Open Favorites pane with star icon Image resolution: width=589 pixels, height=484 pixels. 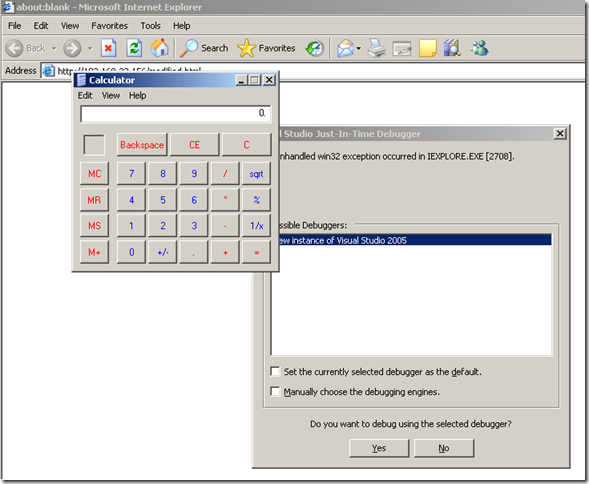[x=266, y=48]
